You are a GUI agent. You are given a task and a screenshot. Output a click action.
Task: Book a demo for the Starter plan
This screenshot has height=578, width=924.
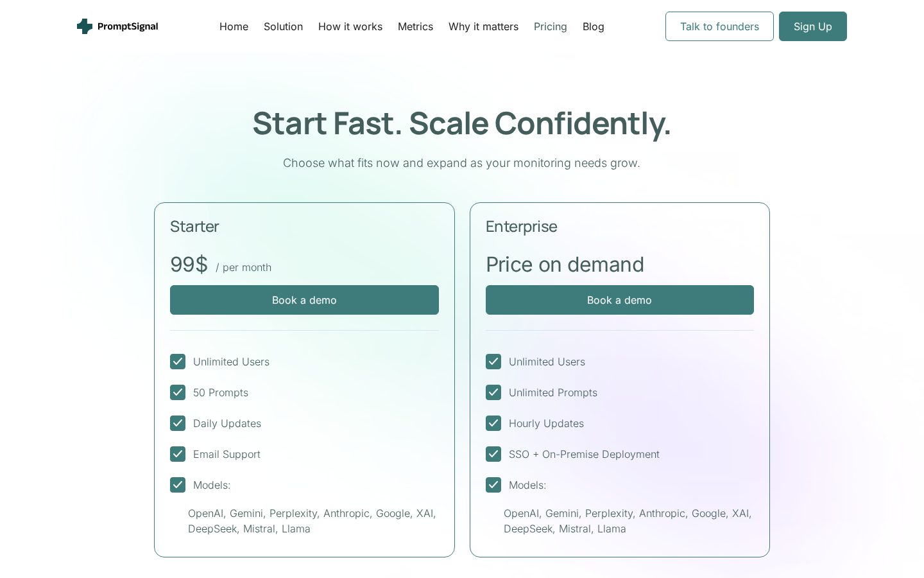(304, 300)
